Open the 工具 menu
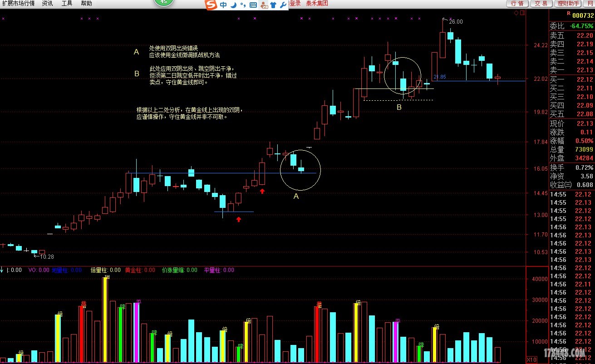 click(67, 3)
